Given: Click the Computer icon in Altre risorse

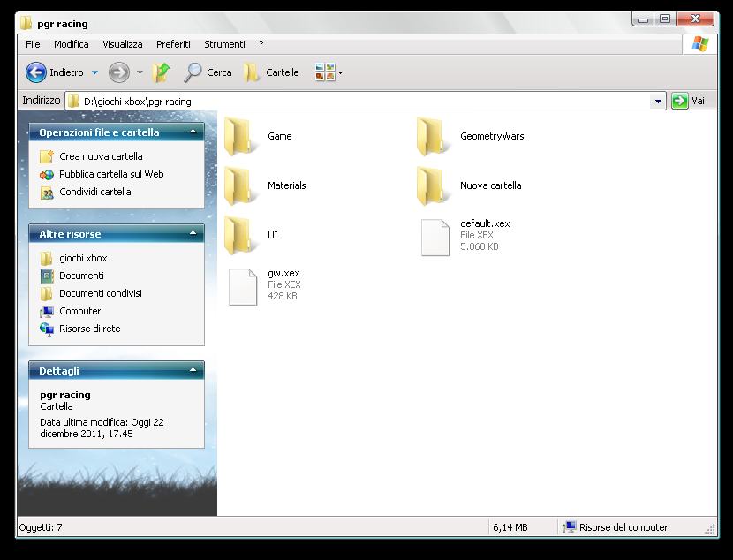Looking at the screenshot, I should coord(47,311).
